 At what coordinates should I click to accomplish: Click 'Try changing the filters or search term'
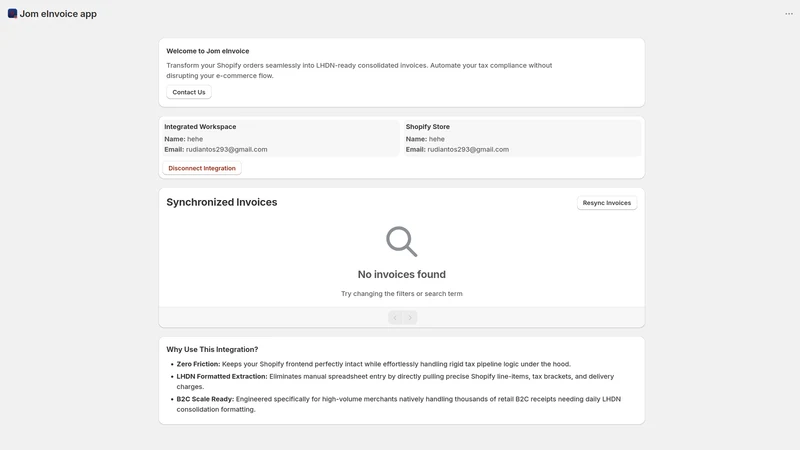(x=402, y=294)
